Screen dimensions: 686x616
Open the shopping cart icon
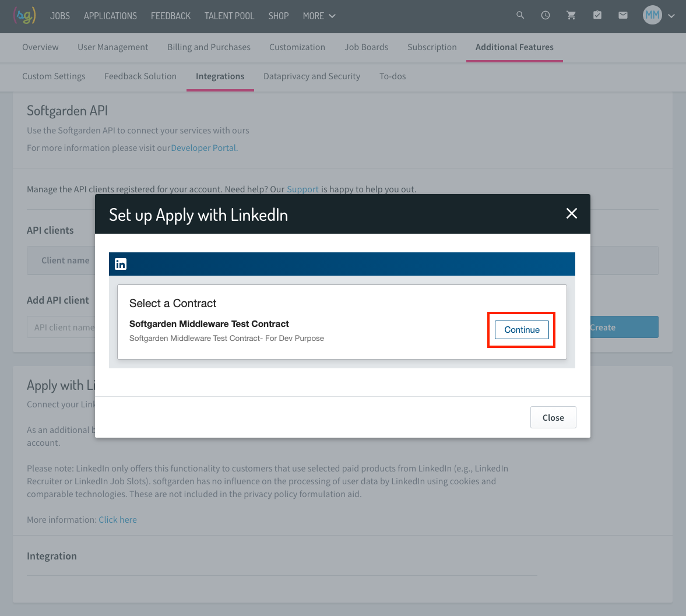[x=571, y=15]
